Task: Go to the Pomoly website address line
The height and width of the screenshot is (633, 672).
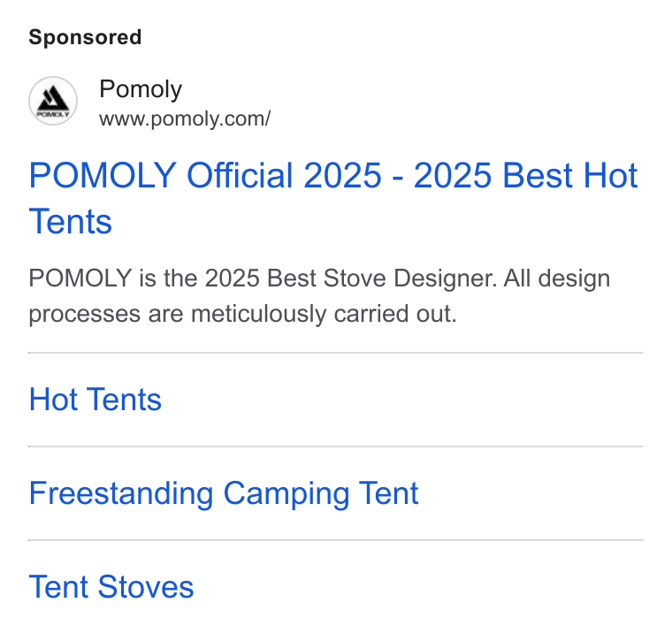Action: click(185, 119)
